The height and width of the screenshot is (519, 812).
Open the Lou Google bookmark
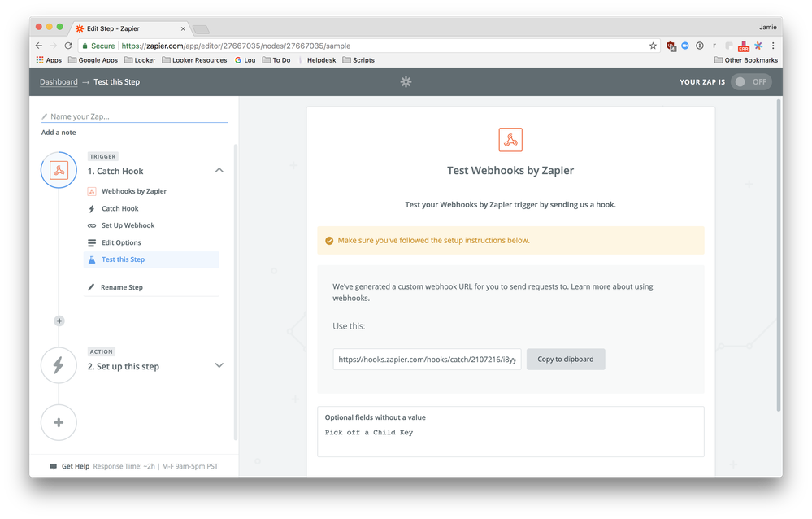pyautogui.click(x=245, y=60)
